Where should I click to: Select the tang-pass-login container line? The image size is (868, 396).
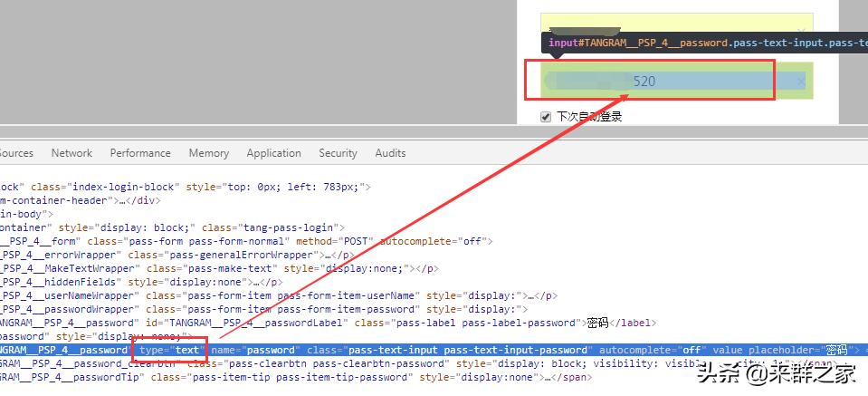pyautogui.click(x=172, y=227)
